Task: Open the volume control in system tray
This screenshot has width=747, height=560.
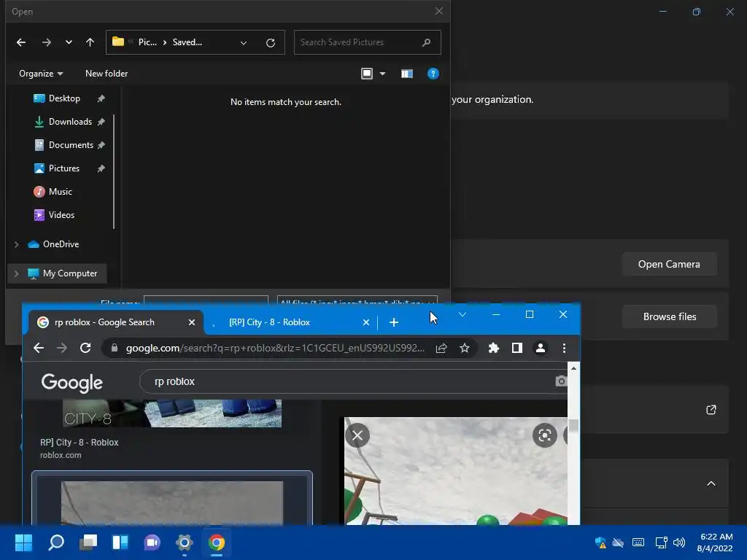Action: pyautogui.click(x=679, y=542)
